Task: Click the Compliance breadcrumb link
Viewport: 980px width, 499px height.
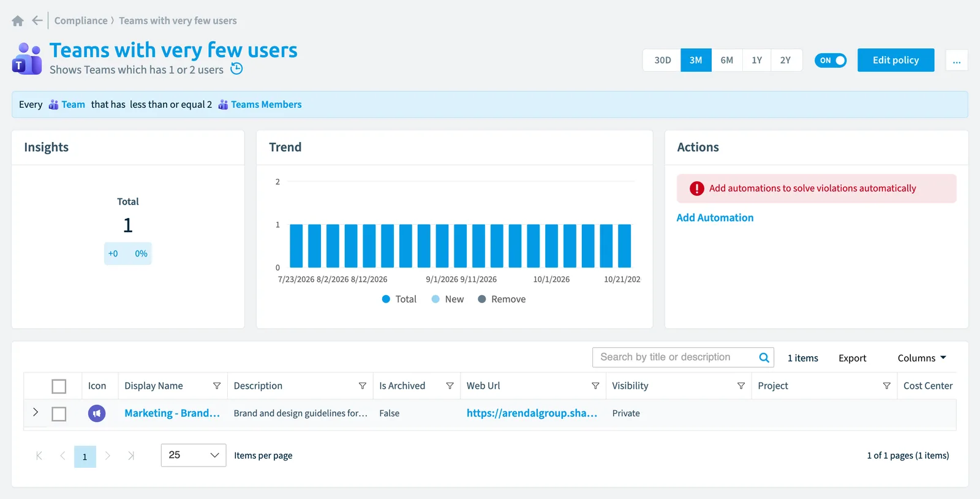Action: click(81, 21)
